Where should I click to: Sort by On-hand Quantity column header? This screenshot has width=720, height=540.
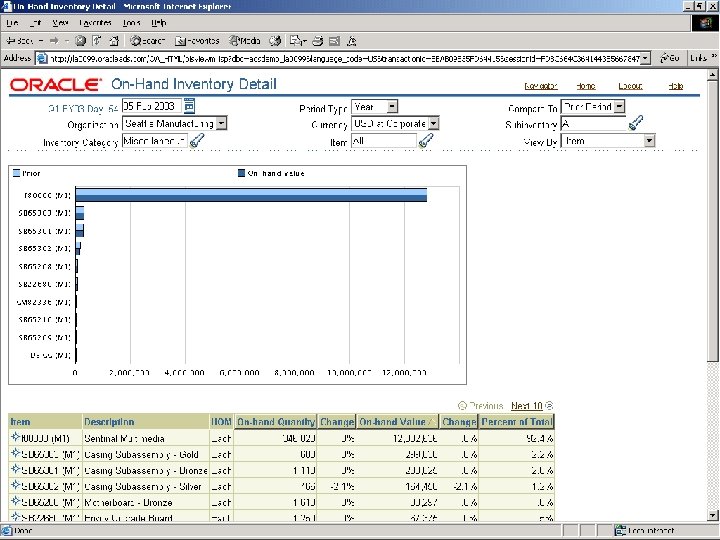pos(276,422)
